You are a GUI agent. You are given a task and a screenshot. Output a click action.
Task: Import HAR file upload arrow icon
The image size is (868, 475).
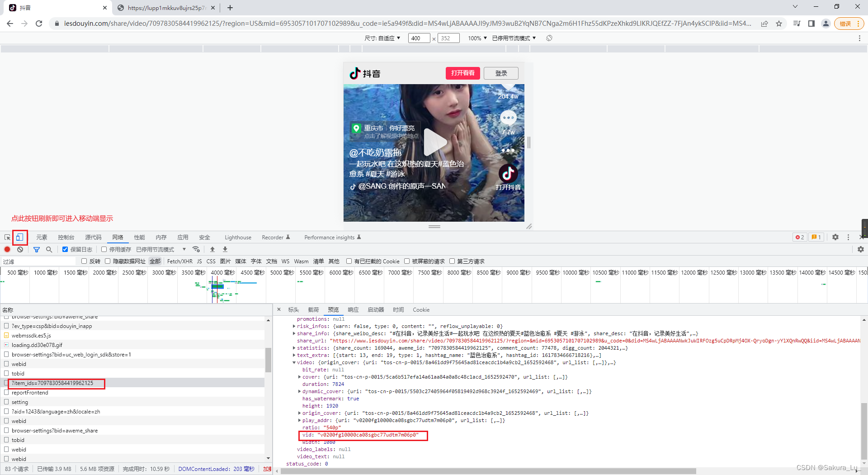[212, 249]
